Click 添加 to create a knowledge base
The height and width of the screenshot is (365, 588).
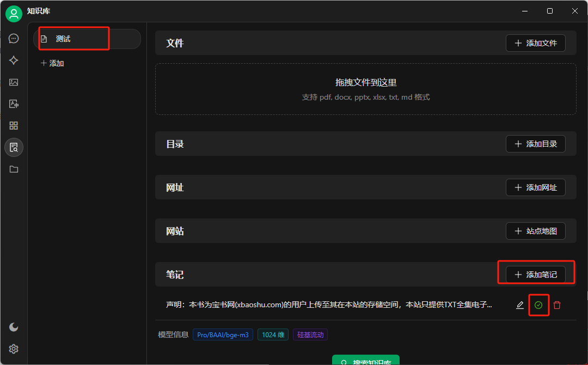point(53,63)
